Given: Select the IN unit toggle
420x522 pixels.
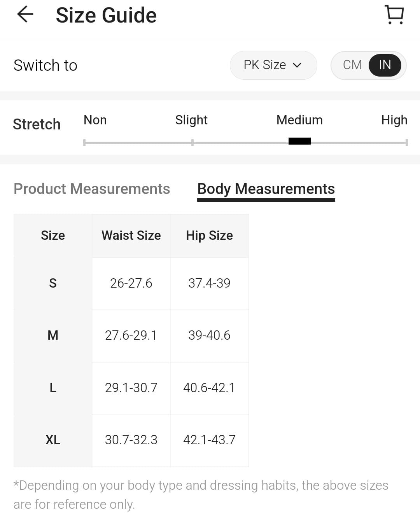Looking at the screenshot, I should [385, 65].
